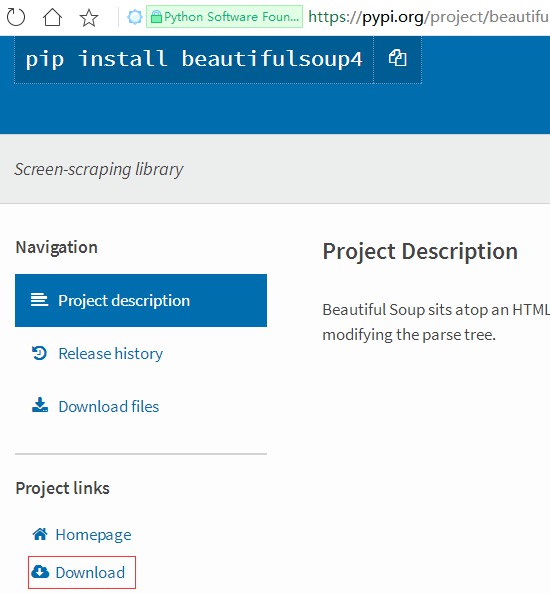Bookmark page with the star icon
The height and width of the screenshot is (594, 550).
(x=89, y=17)
